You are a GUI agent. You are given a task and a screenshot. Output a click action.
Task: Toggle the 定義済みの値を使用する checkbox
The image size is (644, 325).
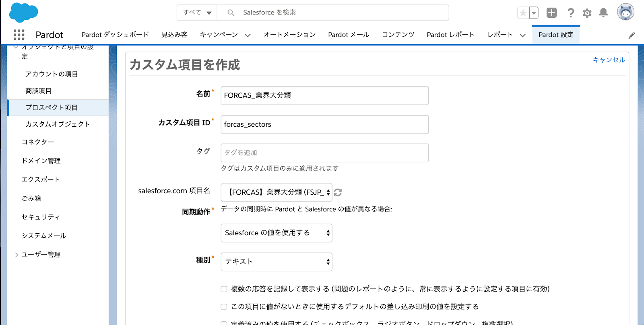coord(224,323)
